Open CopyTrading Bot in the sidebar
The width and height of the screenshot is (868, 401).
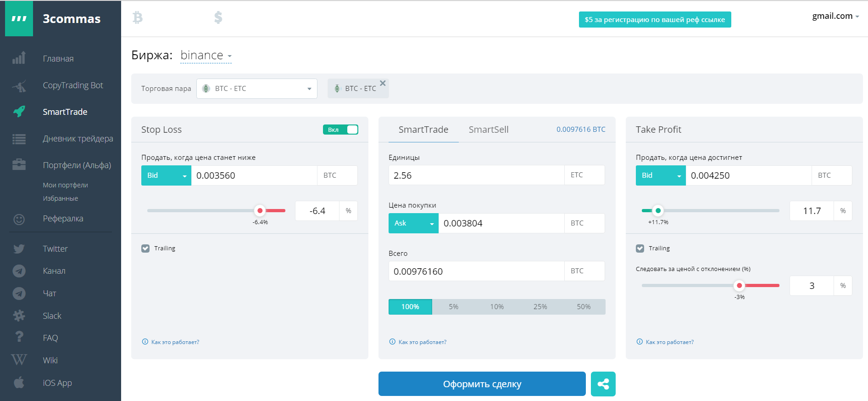point(73,85)
